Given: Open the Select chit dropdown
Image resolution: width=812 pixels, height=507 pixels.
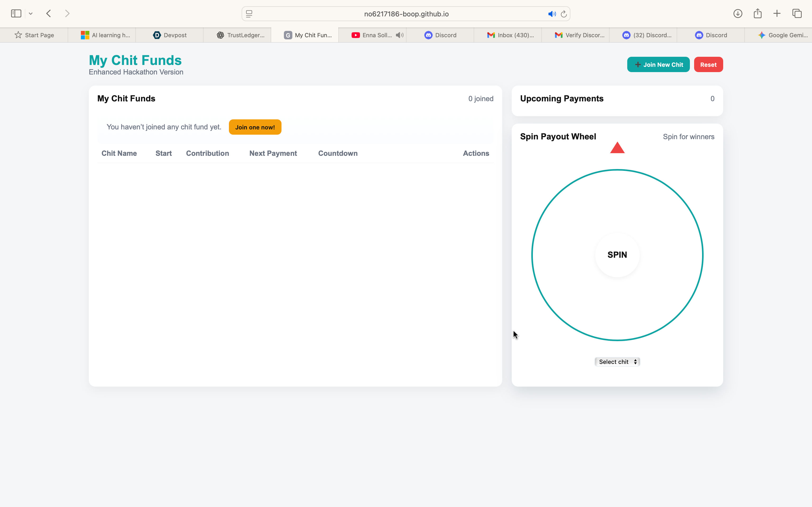Looking at the screenshot, I should pos(617,362).
